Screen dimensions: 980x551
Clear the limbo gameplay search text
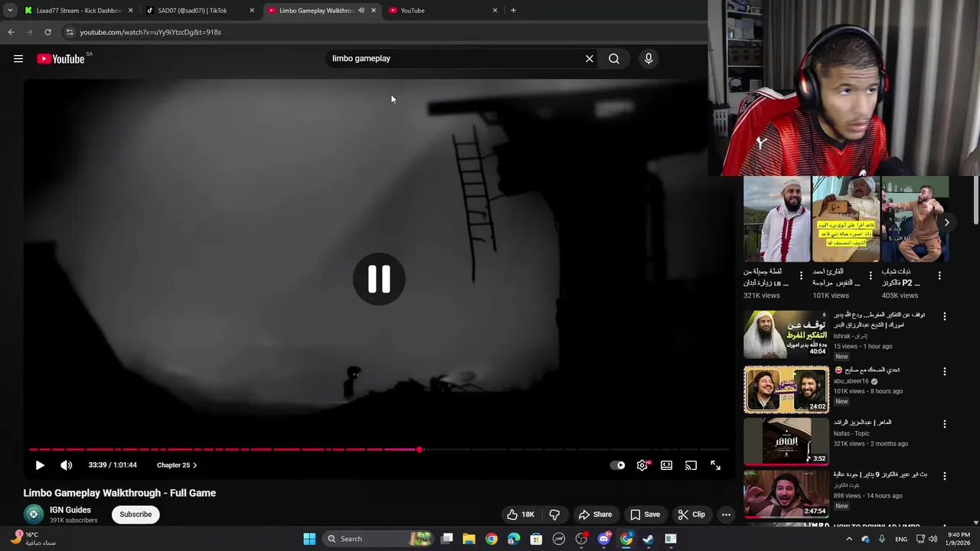590,59
